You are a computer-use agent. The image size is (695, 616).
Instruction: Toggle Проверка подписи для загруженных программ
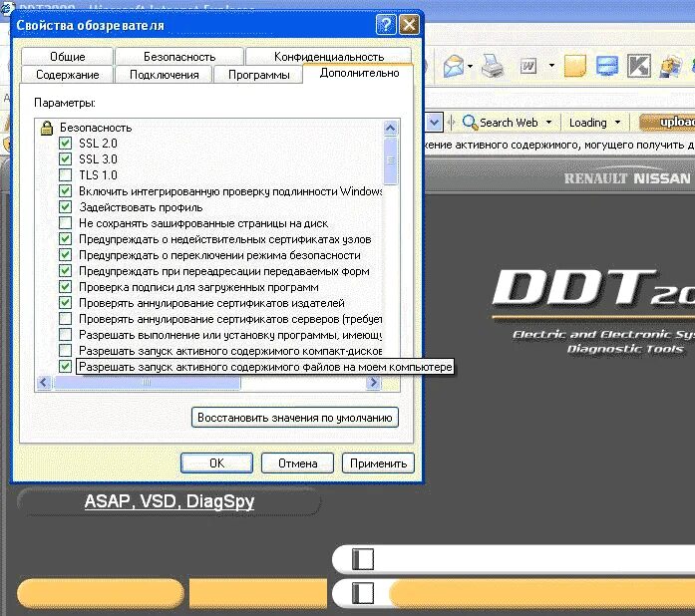coord(65,287)
